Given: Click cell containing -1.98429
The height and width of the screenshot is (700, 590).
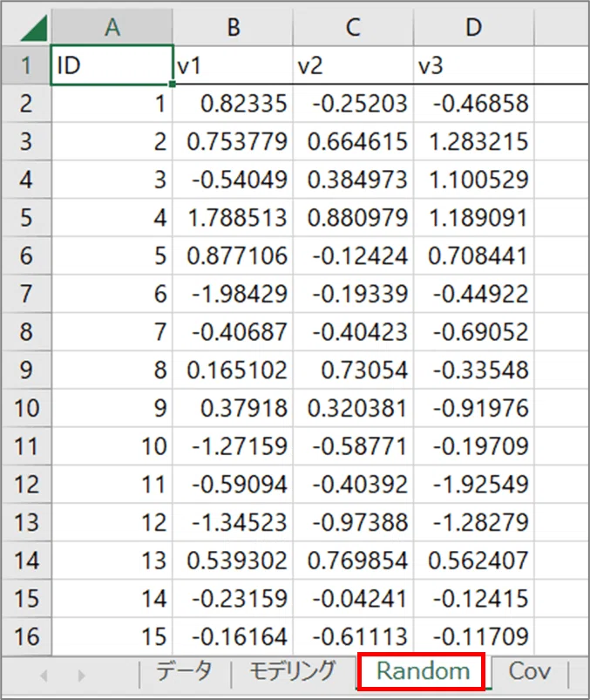Looking at the screenshot, I should [233, 294].
